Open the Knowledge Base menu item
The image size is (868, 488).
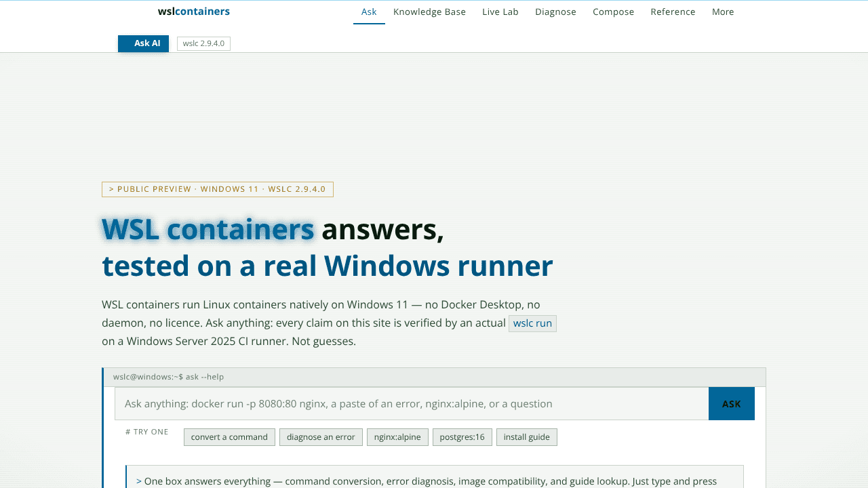pos(429,12)
